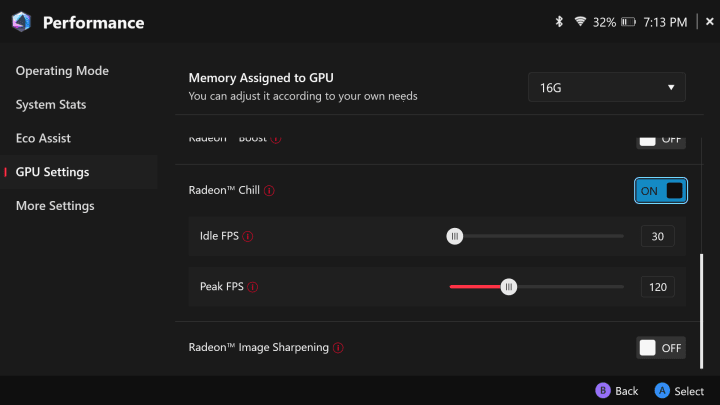
Task: Click the 7:13 PM clock
Action: pyautogui.click(x=665, y=22)
